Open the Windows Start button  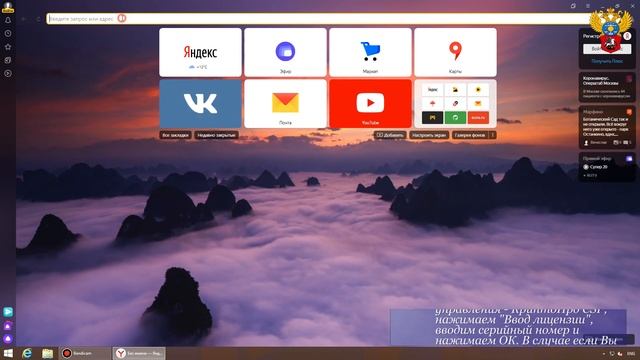click(8, 353)
